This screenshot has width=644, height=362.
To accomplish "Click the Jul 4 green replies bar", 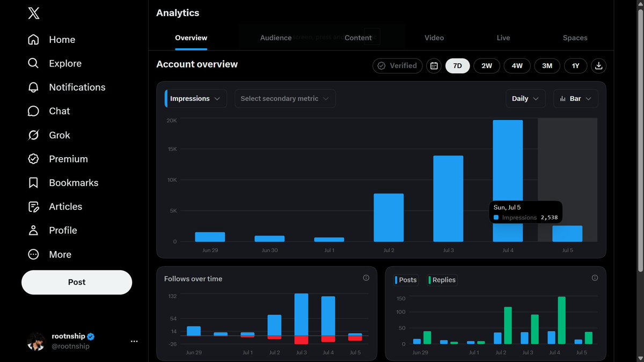I will pyautogui.click(x=561, y=320).
